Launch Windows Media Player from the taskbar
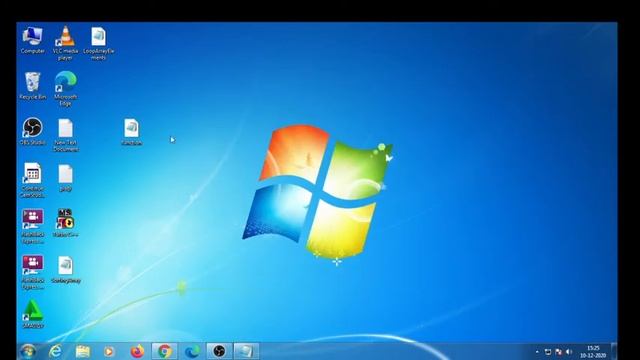The image size is (640, 360). [x=109, y=351]
